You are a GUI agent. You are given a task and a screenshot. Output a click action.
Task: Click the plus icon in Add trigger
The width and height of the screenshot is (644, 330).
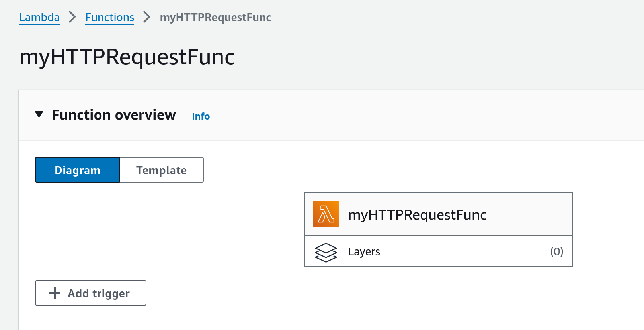[x=55, y=293]
